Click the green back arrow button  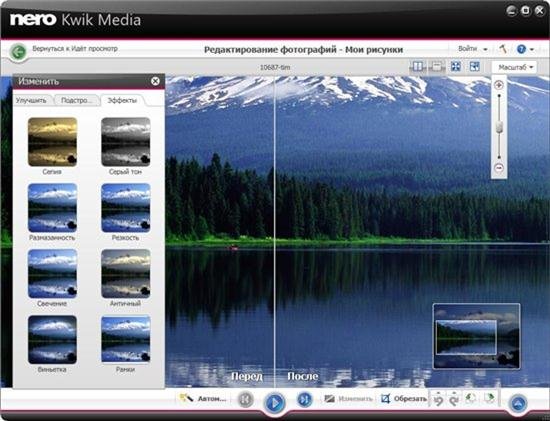[18, 52]
